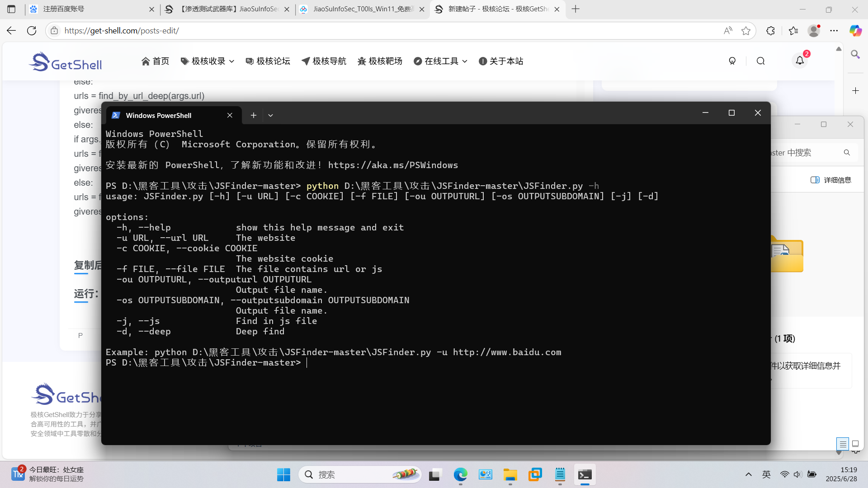Open a new browser tab
Screen dimensions: 868x488
(x=576, y=9)
